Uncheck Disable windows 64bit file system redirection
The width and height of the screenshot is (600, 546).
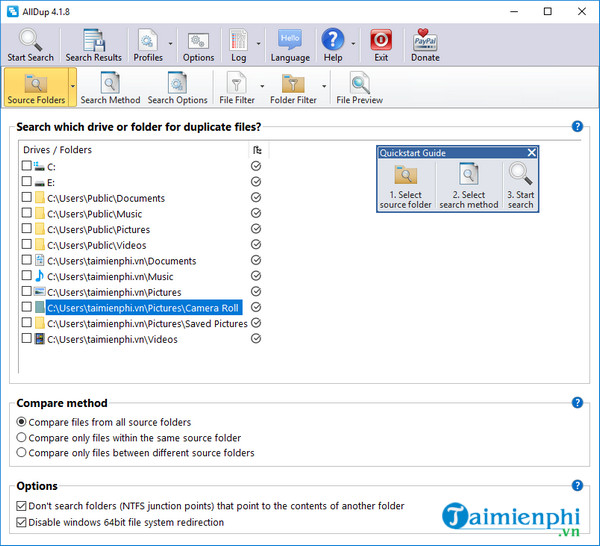22,522
